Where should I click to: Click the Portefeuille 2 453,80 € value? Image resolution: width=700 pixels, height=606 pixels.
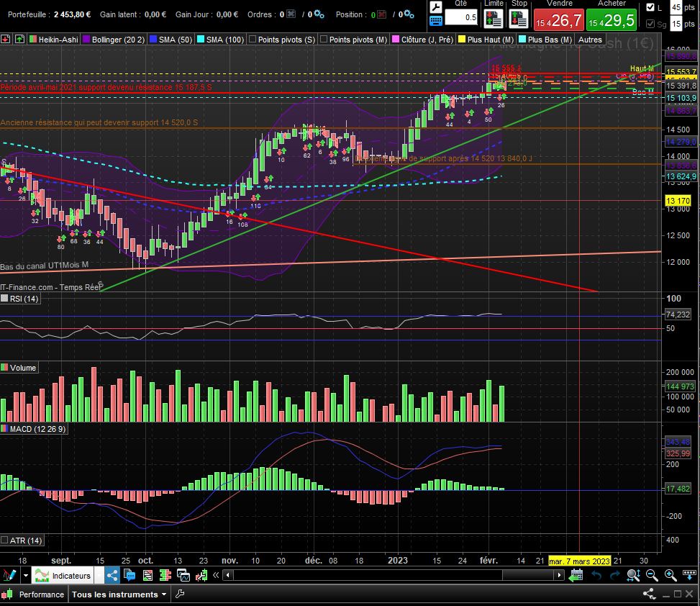point(73,14)
